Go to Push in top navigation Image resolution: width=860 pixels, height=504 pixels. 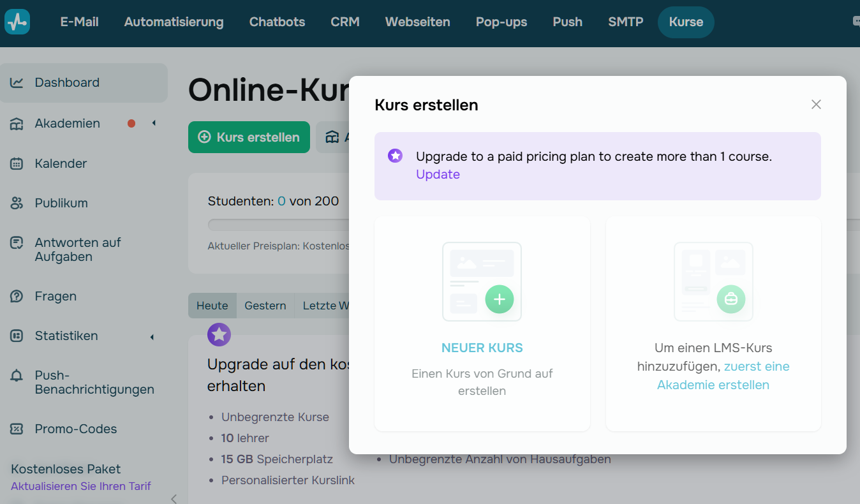568,22
